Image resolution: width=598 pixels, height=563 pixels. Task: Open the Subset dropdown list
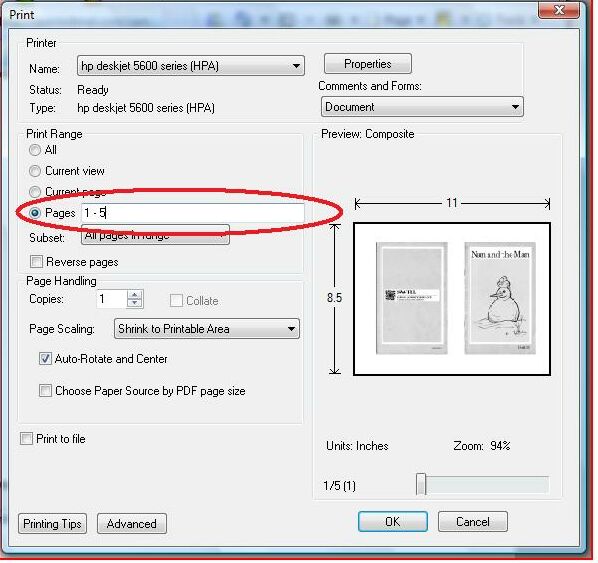[x=155, y=235]
